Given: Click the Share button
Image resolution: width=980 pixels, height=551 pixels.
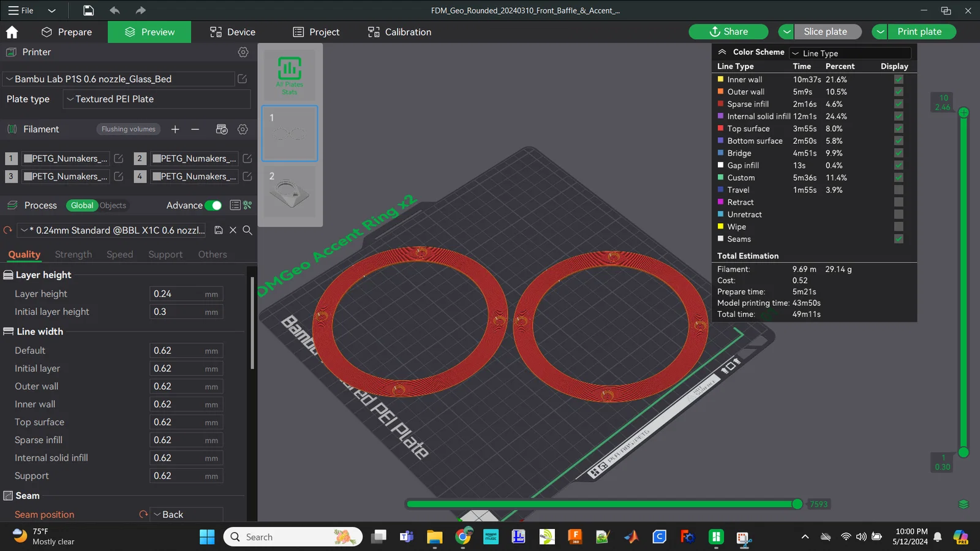Looking at the screenshot, I should click(728, 32).
